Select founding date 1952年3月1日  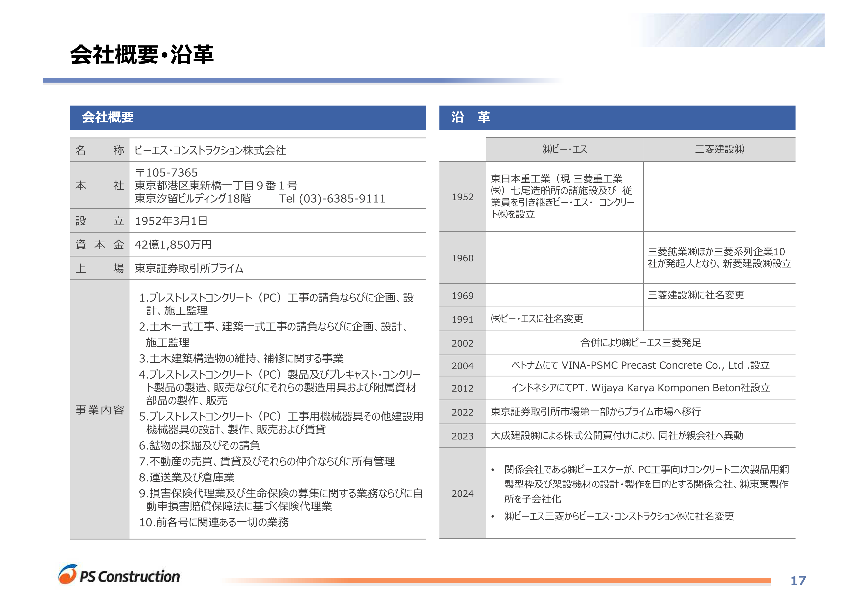coord(171,221)
